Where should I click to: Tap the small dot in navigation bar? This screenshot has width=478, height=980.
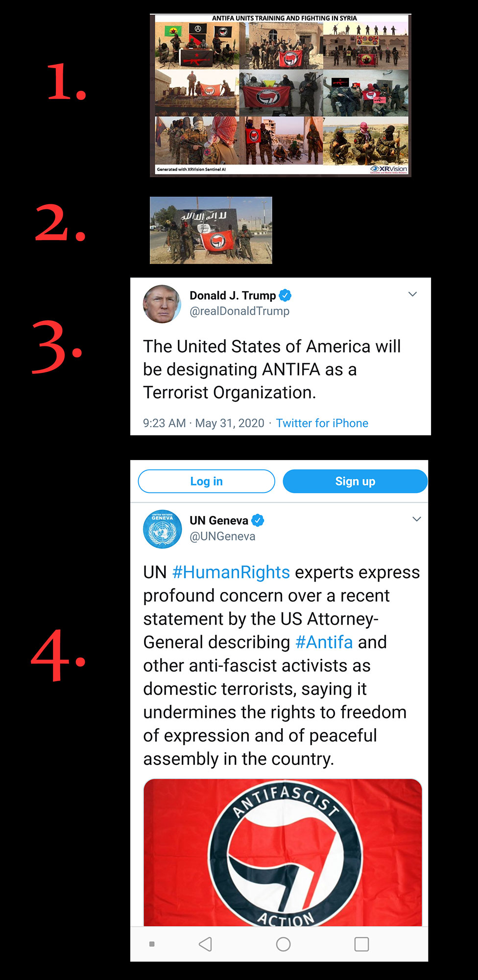[x=152, y=944]
